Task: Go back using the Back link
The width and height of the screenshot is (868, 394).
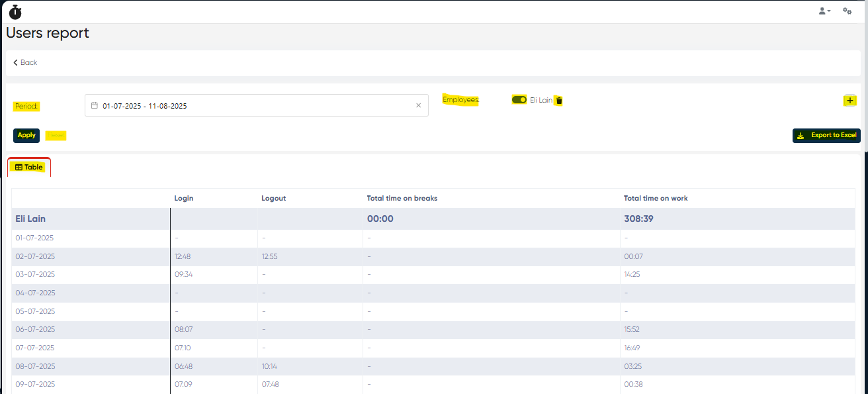Action: (x=25, y=62)
